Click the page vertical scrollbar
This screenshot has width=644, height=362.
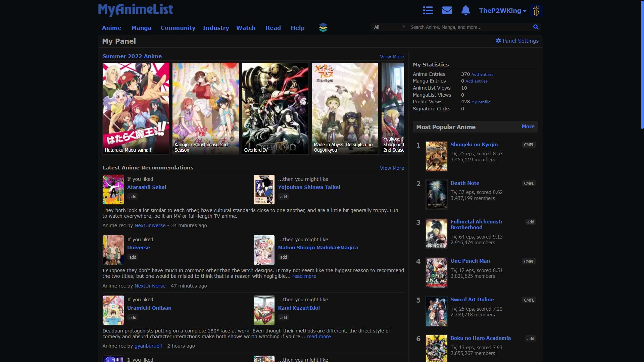(642, 65)
